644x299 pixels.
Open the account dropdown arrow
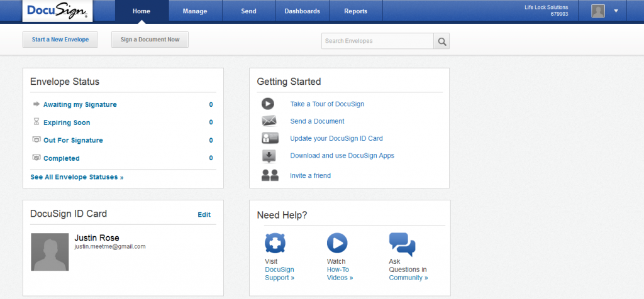coord(616,11)
